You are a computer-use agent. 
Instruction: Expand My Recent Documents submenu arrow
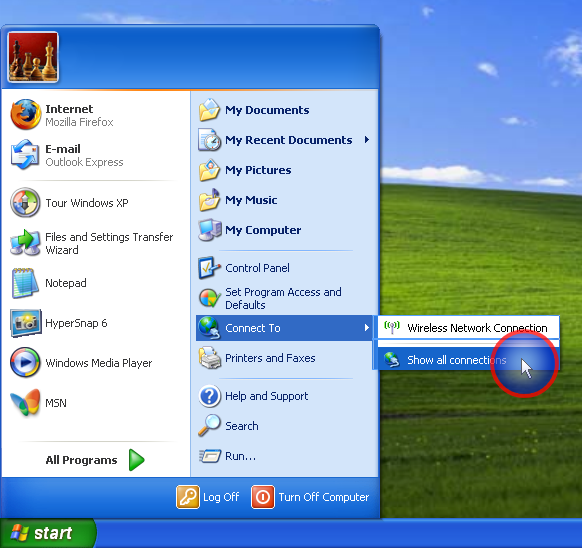coord(367,140)
